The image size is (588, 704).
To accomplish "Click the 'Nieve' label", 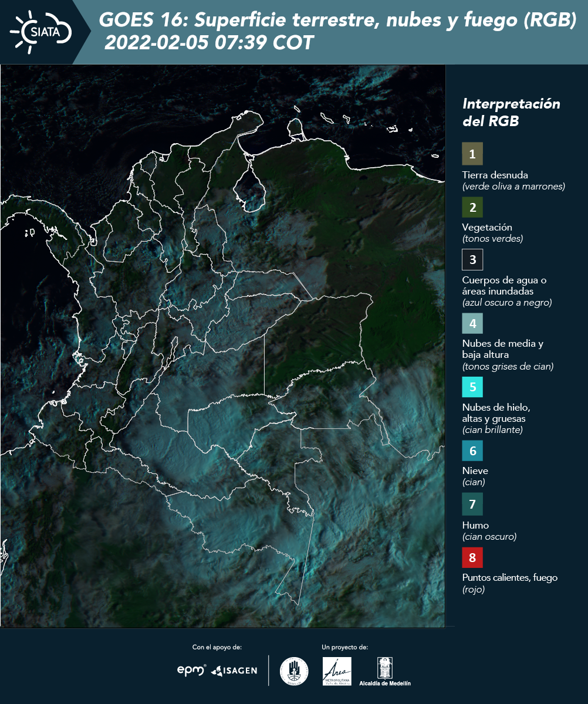I will click(x=475, y=471).
